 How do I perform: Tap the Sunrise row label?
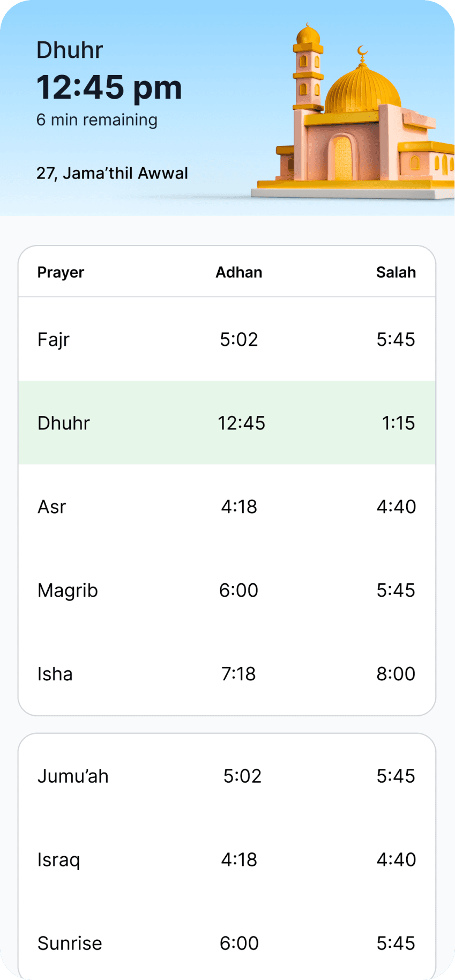click(x=70, y=943)
